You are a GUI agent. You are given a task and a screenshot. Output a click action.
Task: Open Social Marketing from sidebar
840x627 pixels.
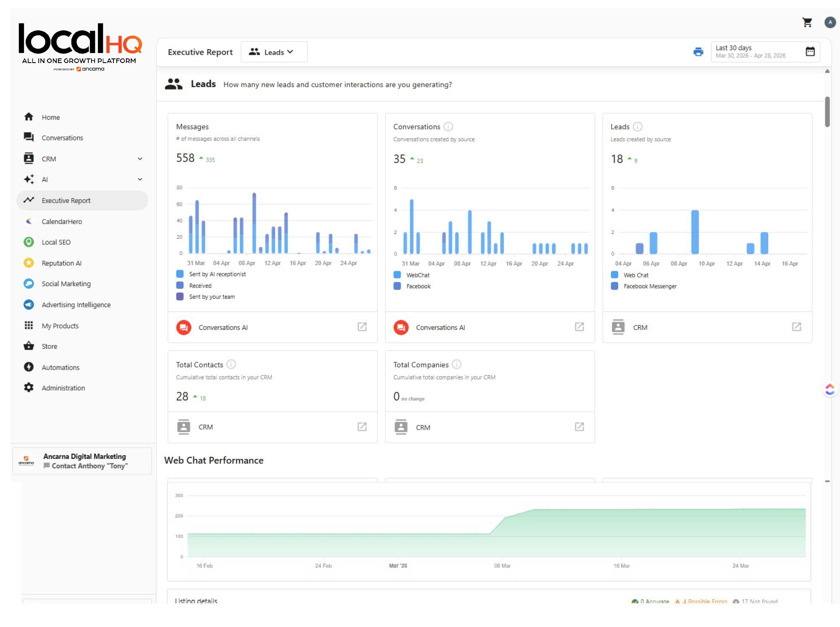coord(66,284)
